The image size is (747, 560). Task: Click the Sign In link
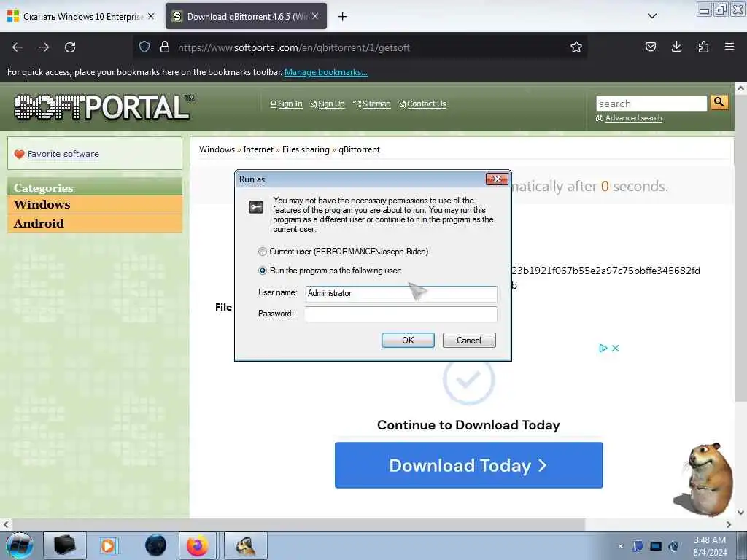coord(290,104)
